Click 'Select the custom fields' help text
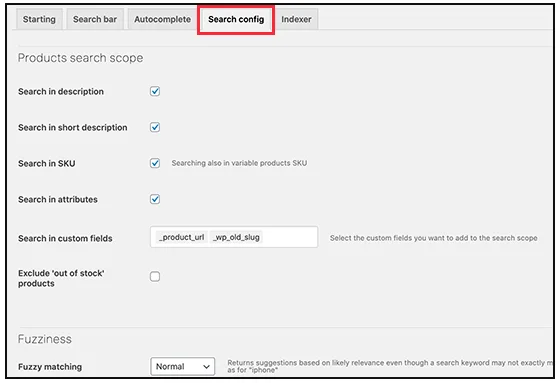 coord(433,238)
